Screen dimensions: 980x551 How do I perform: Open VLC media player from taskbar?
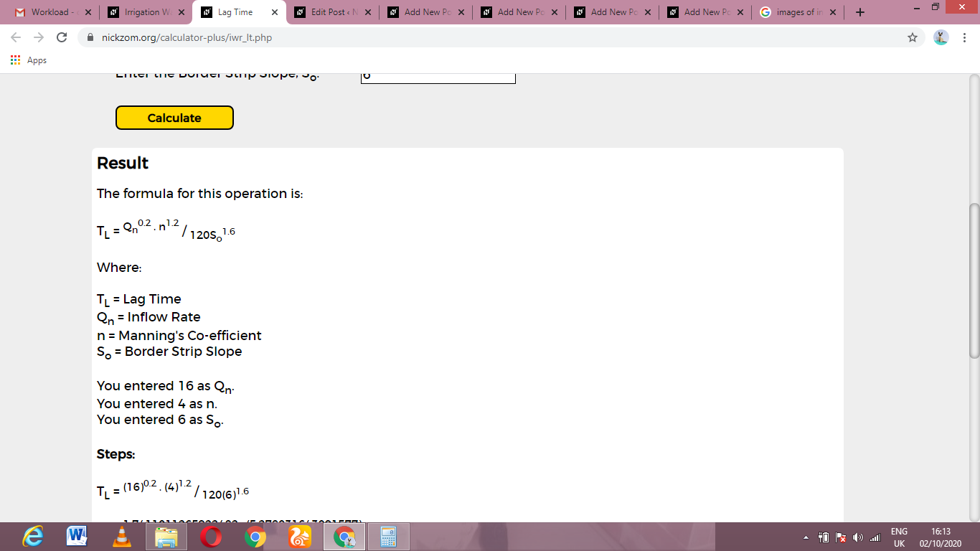[122, 537]
